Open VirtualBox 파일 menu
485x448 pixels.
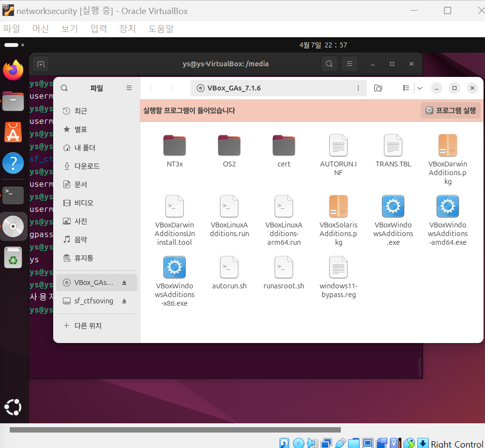tap(12, 29)
